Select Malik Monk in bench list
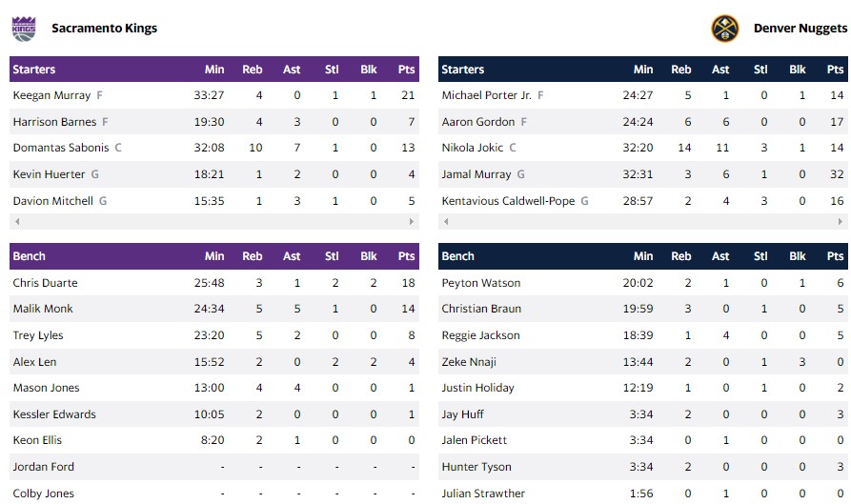This screenshot has height=504, width=851. (x=42, y=309)
